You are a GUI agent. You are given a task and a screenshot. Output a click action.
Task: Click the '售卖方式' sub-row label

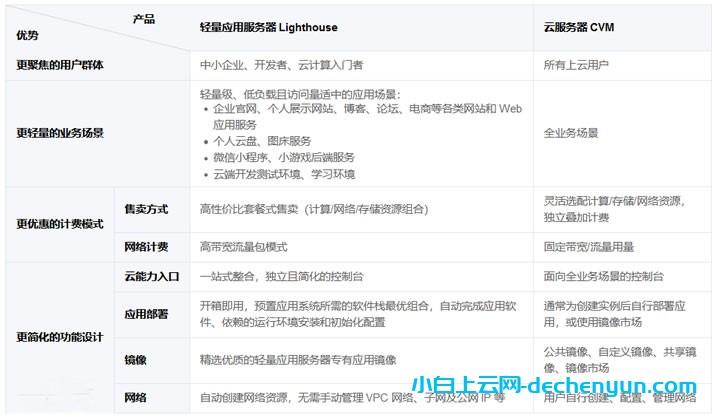tap(146, 209)
